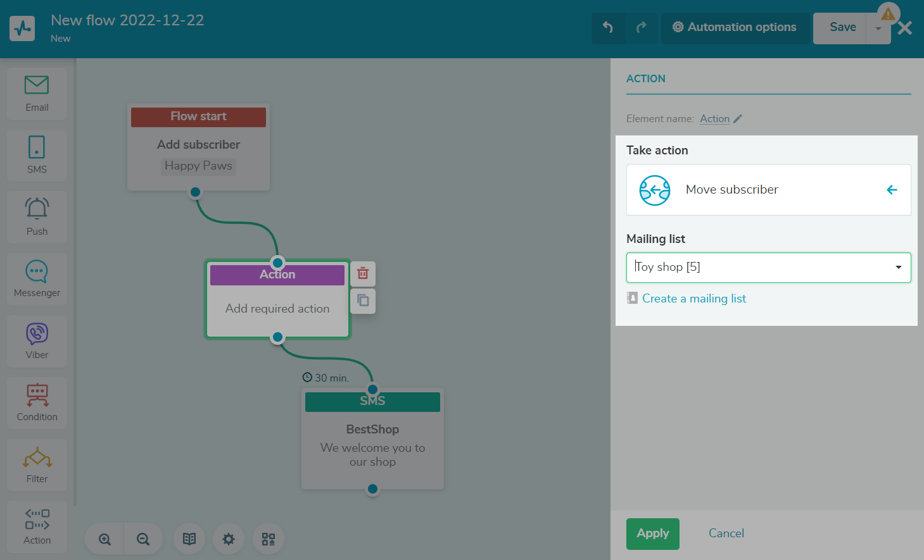The height and width of the screenshot is (560, 924).
Task: Click the Create a mailing list link
Action: (x=693, y=299)
